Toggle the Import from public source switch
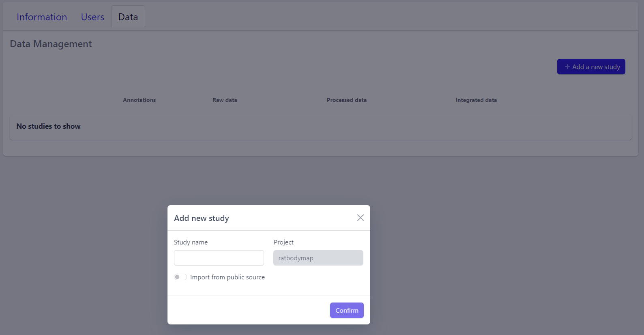This screenshot has height=335, width=644. [180, 277]
